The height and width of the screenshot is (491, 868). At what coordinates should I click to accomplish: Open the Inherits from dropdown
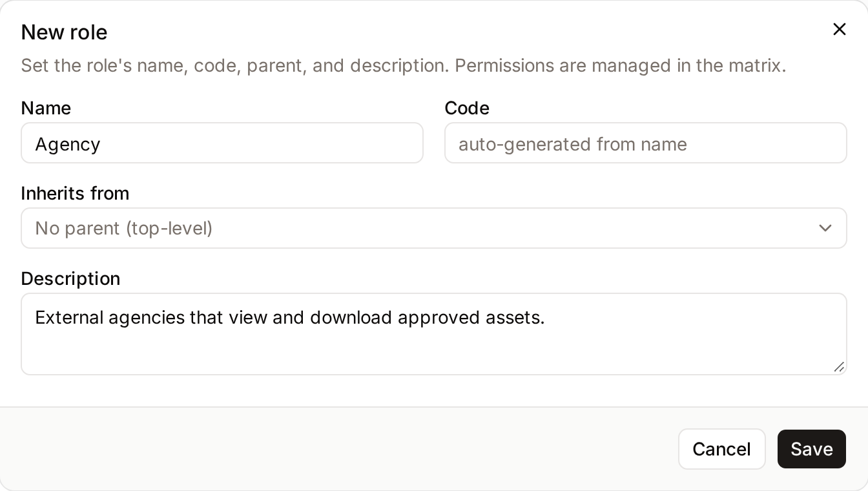pos(434,228)
